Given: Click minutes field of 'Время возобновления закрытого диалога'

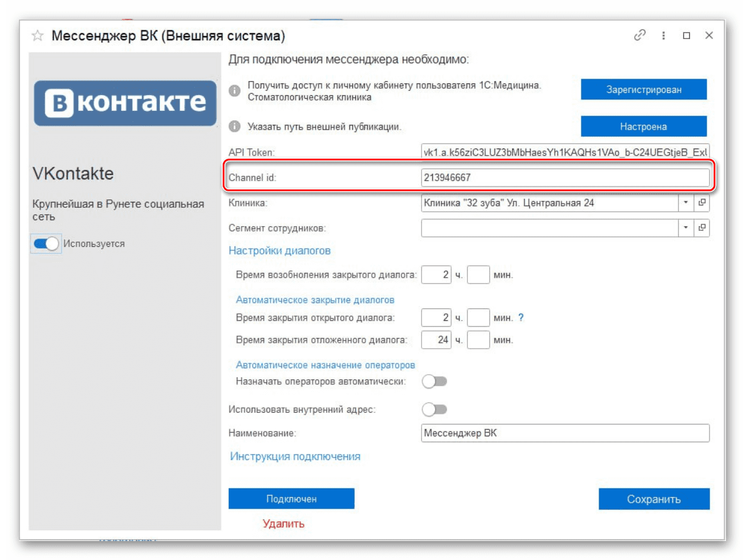Looking at the screenshot, I should tap(479, 275).
